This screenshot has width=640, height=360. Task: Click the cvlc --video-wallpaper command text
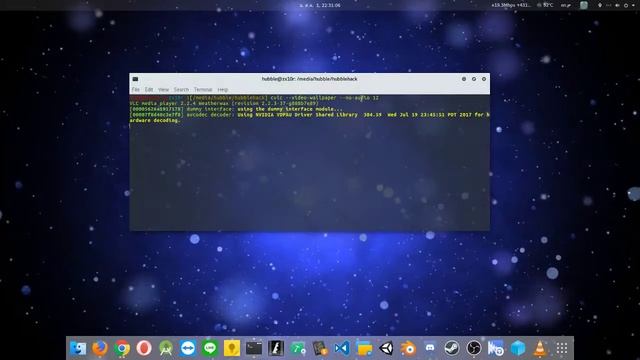click(x=324, y=98)
